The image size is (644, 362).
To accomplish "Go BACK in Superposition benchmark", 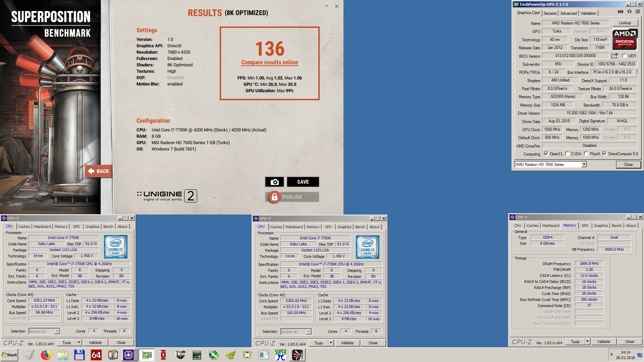I will click(99, 171).
